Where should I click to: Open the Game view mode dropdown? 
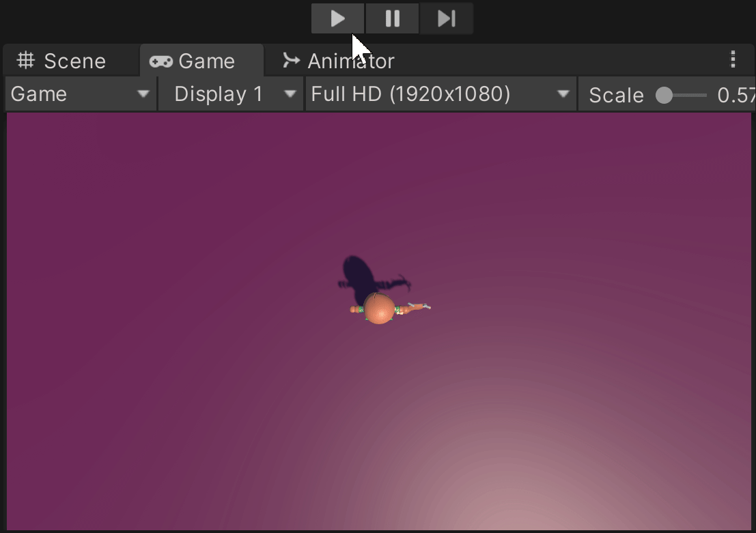pyautogui.click(x=79, y=93)
